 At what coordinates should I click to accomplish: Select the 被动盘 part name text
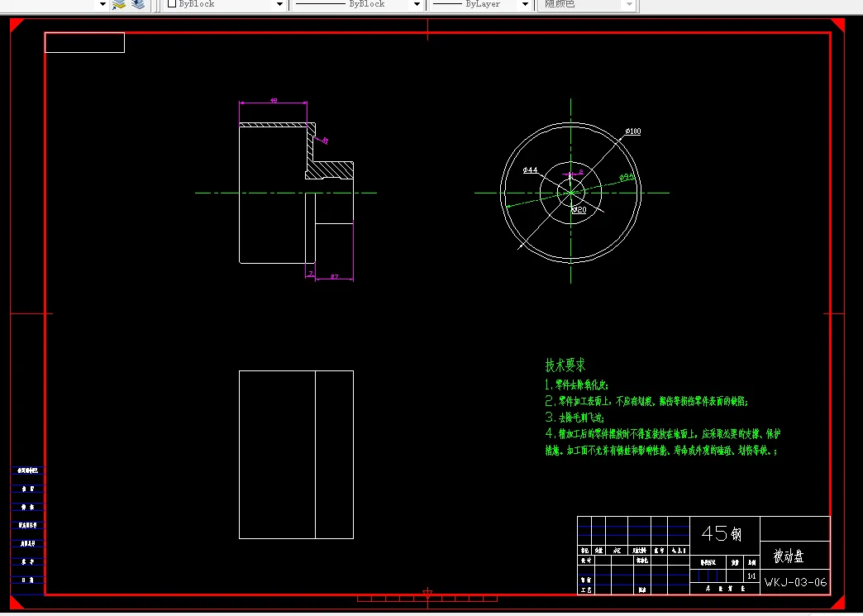(789, 556)
